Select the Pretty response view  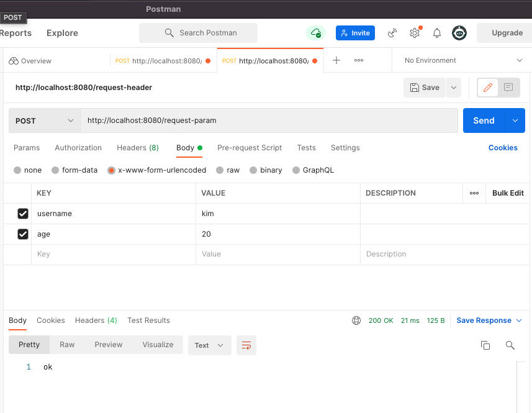point(29,345)
